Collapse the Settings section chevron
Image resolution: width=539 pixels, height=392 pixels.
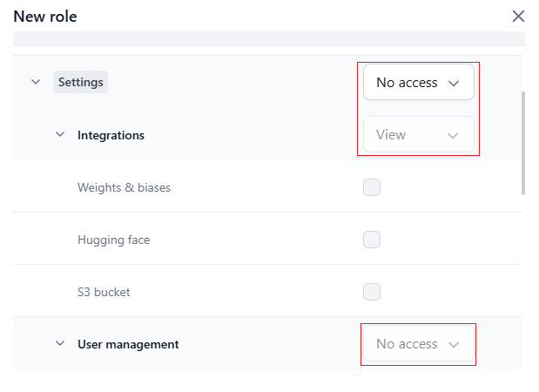click(36, 82)
